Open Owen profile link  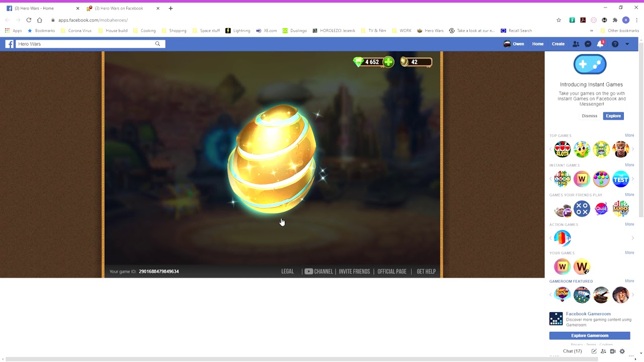point(514,44)
